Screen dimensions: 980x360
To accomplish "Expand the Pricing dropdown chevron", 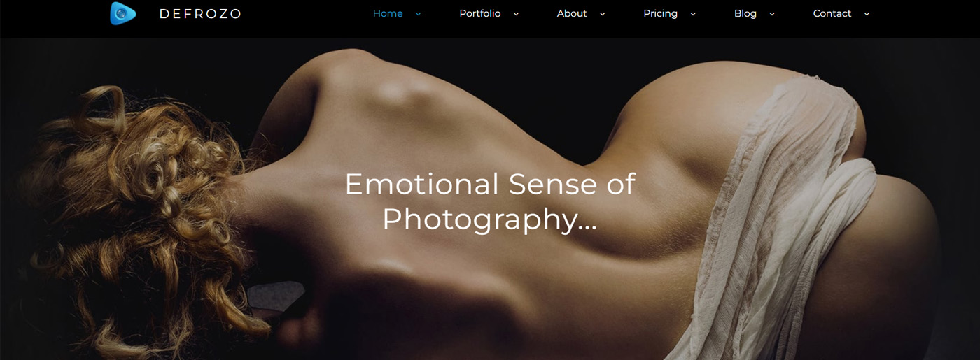I will tap(693, 14).
